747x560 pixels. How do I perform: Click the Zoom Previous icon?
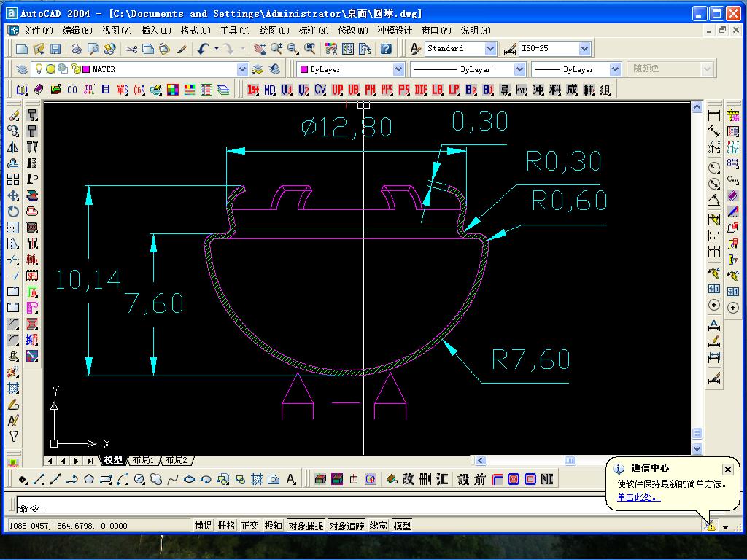point(309,49)
